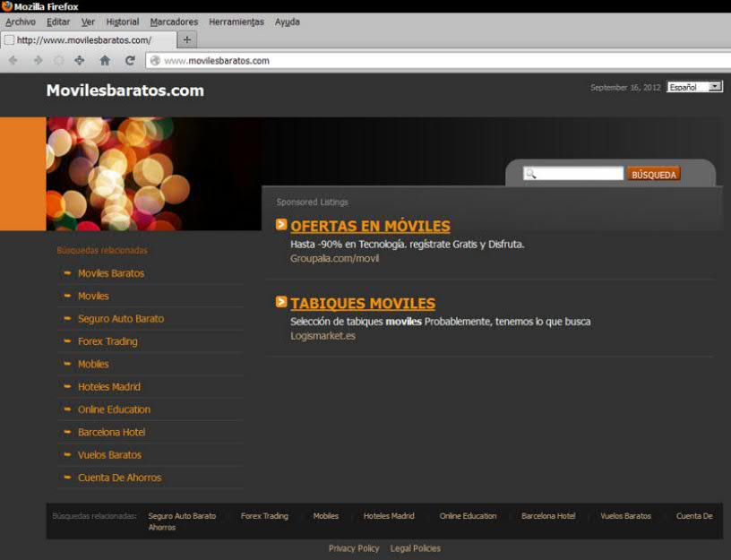Click Vuelos Baratos in sidebar list

(109, 455)
